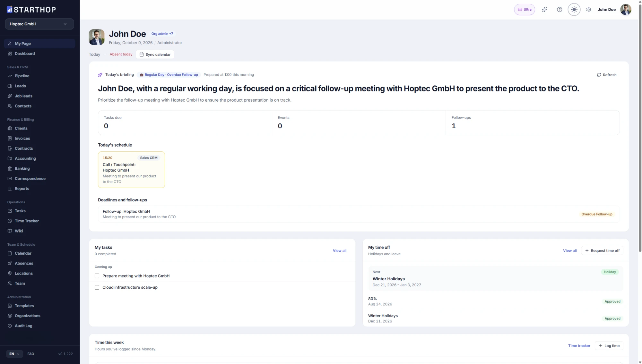642x364 pixels.
Task: Open the Invoices menu item
Action: [39, 139]
